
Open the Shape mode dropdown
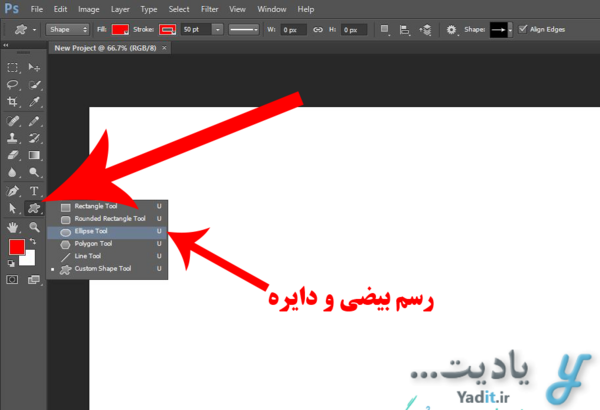[x=67, y=29]
